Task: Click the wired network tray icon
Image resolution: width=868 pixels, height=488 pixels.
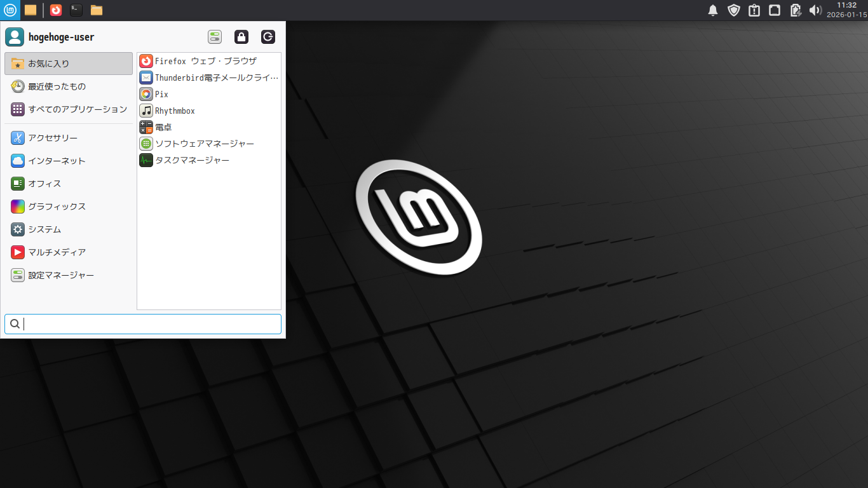Action: (x=774, y=10)
